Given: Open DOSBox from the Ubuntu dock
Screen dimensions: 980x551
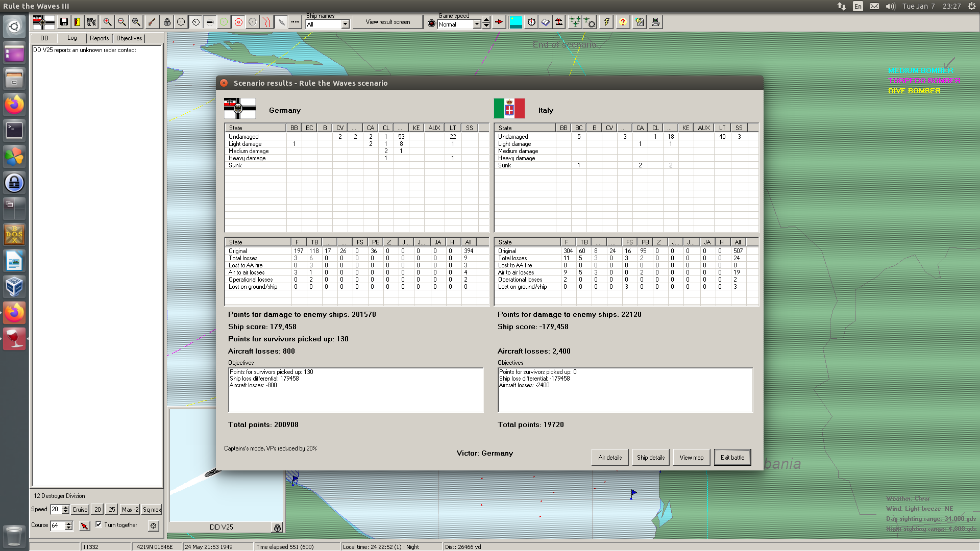Looking at the screenshot, I should [14, 235].
